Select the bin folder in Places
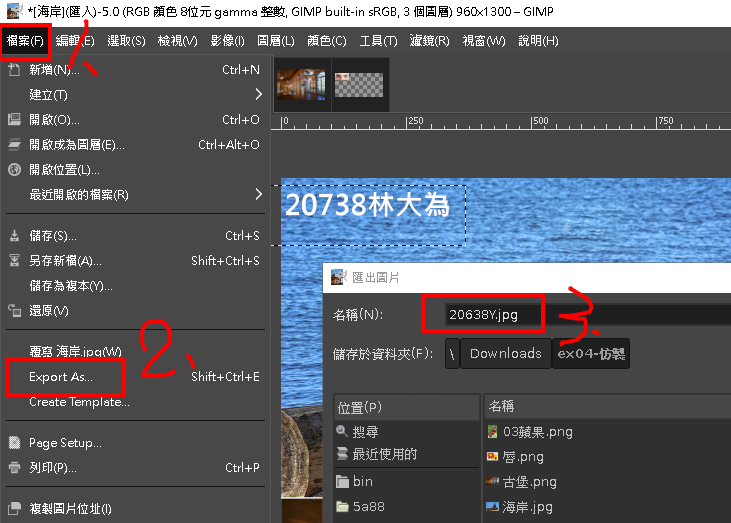 pyautogui.click(x=362, y=481)
